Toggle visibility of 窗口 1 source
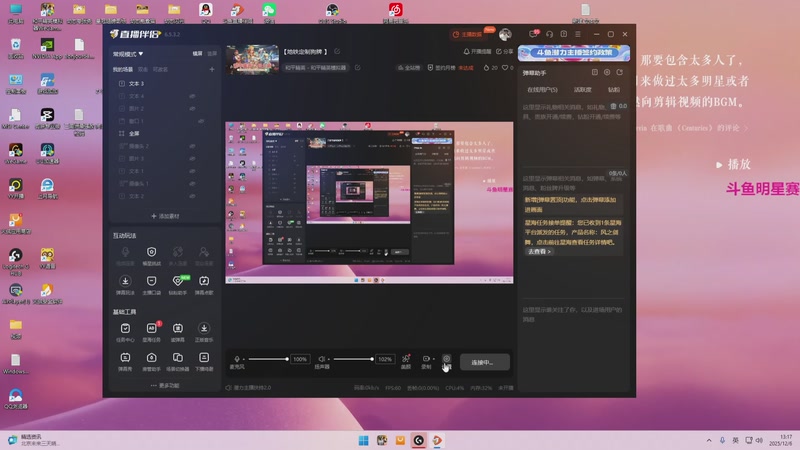This screenshot has width=800, height=450. (x=201, y=121)
